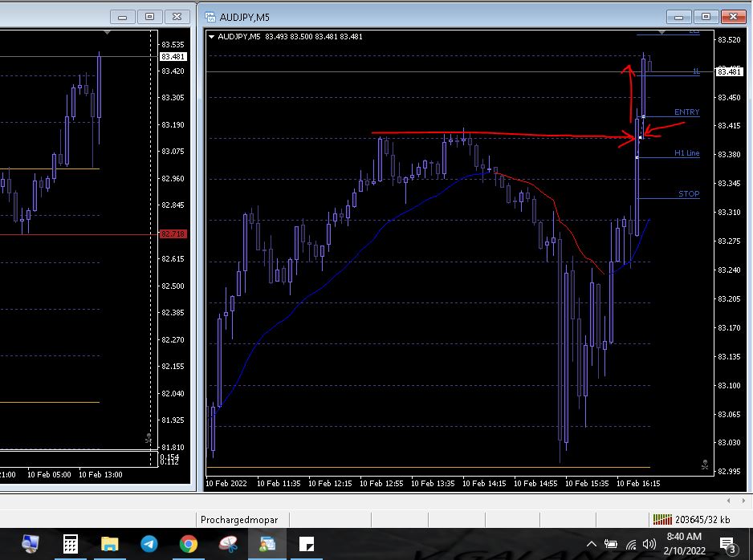Viewport: 753px width, 560px height.
Task: Click the 10 Feb 16:15 time label
Action: pyautogui.click(x=638, y=483)
